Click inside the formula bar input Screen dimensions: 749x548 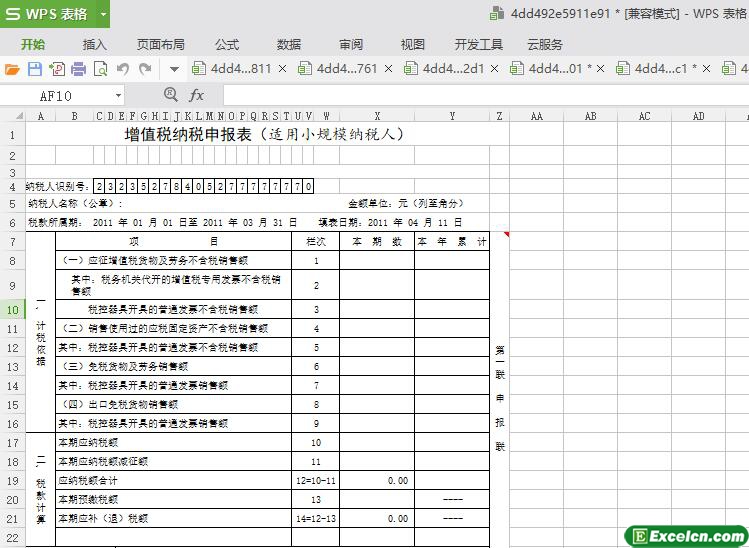(485, 96)
